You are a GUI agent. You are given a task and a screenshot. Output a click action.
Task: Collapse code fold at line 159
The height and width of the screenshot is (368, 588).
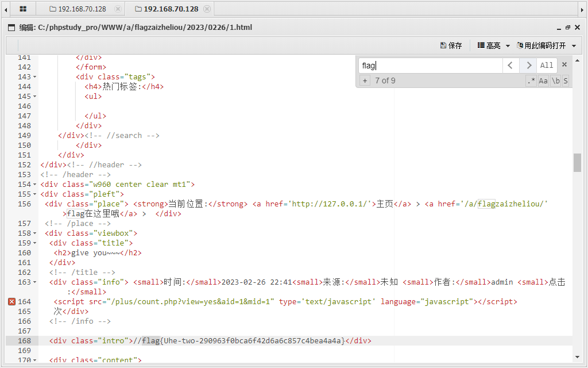click(x=35, y=243)
